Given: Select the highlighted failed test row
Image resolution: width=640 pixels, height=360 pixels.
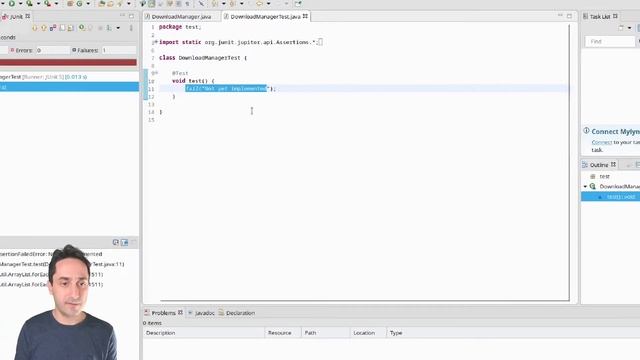Looking at the screenshot, I should (x=69, y=87).
